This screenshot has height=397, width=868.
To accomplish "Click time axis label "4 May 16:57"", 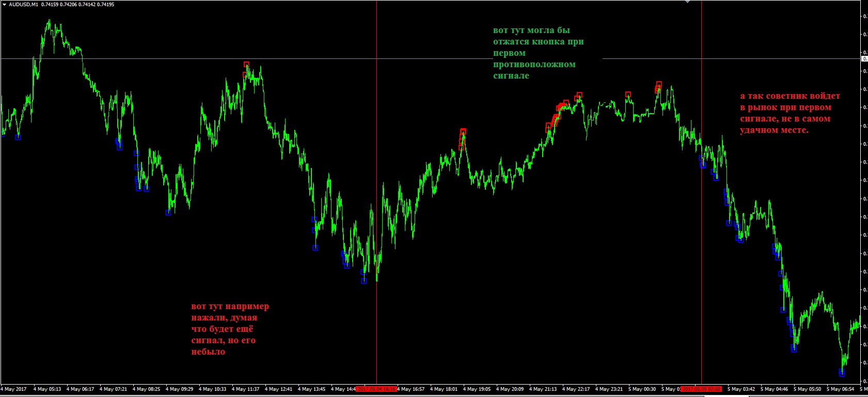I will [x=411, y=389].
